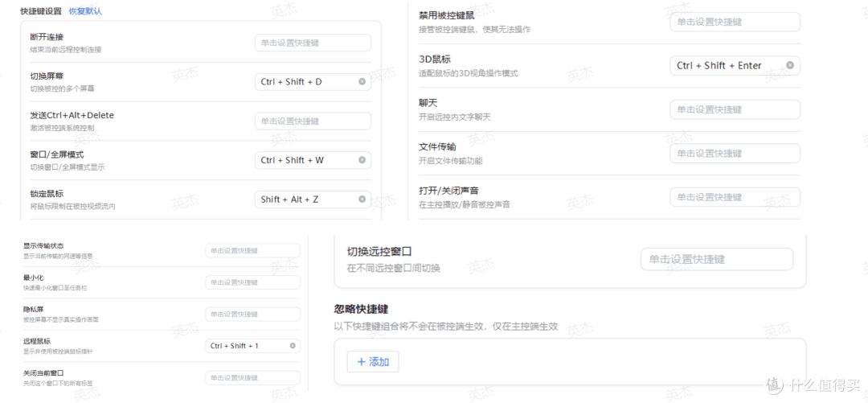Click the 切换远控窗口 label
The width and height of the screenshot is (868, 403).
pyautogui.click(x=379, y=252)
